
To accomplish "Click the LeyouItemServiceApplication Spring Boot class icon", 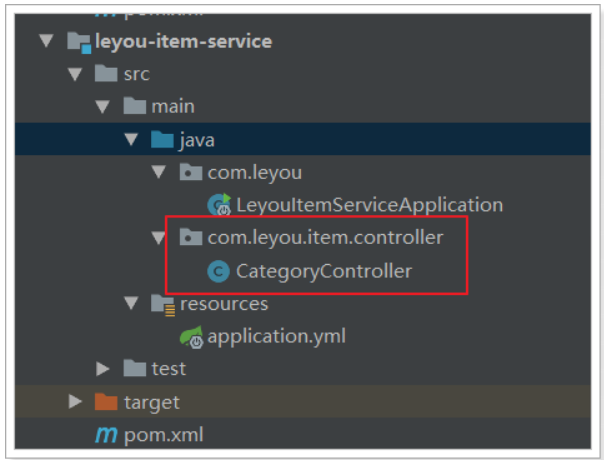I will [219, 205].
